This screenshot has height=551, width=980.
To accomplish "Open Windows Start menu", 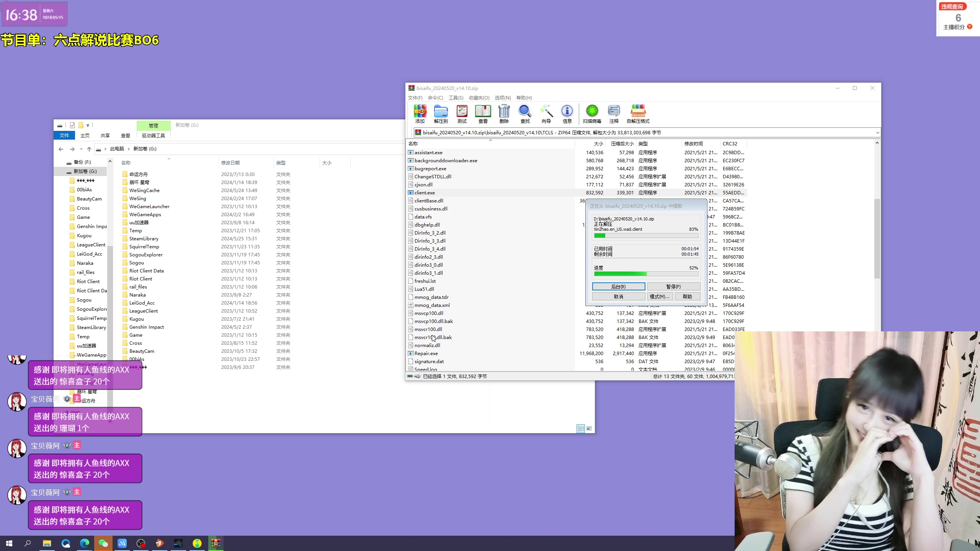I will tap(9, 543).
